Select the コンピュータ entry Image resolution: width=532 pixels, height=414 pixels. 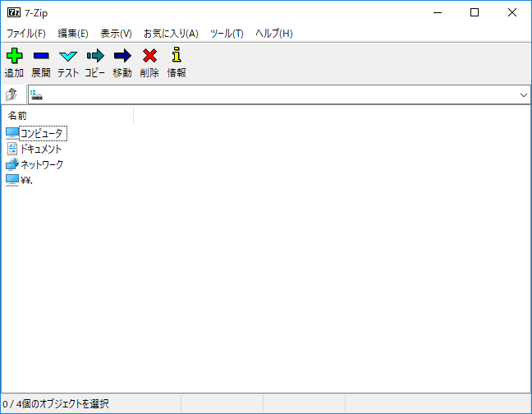pos(43,133)
